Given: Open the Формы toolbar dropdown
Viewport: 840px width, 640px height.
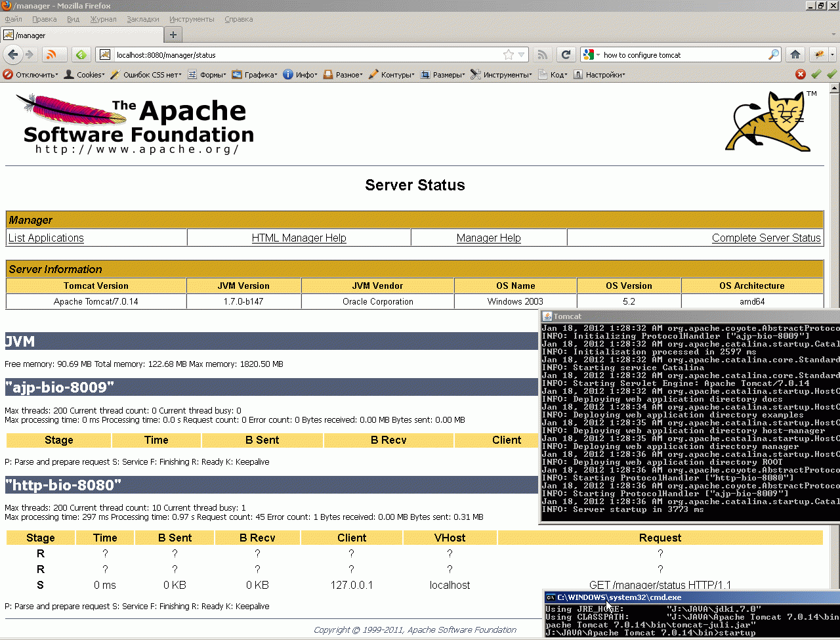Looking at the screenshot, I should tap(207, 75).
